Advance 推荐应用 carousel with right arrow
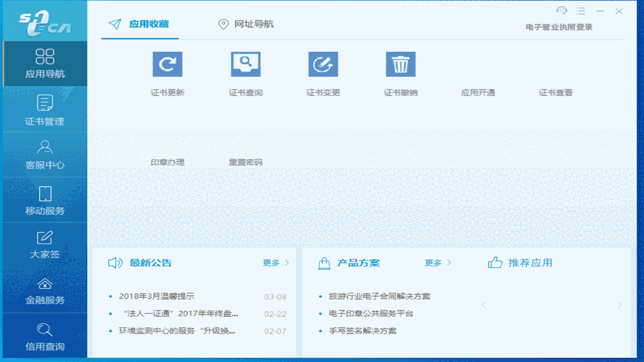 (x=619, y=304)
